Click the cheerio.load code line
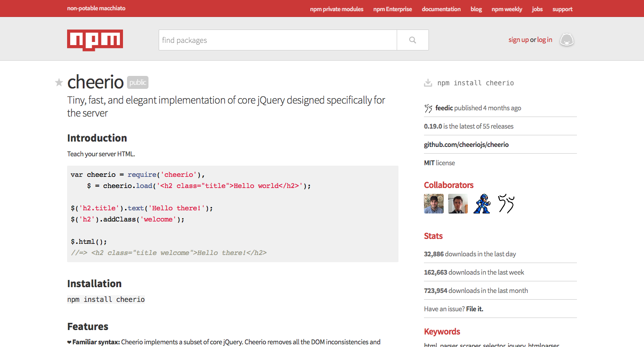This screenshot has width=644, height=347. pyautogui.click(x=199, y=186)
